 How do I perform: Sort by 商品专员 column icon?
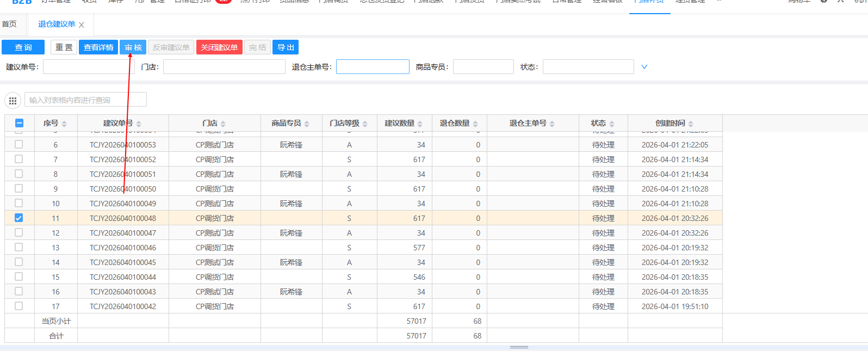click(x=307, y=124)
